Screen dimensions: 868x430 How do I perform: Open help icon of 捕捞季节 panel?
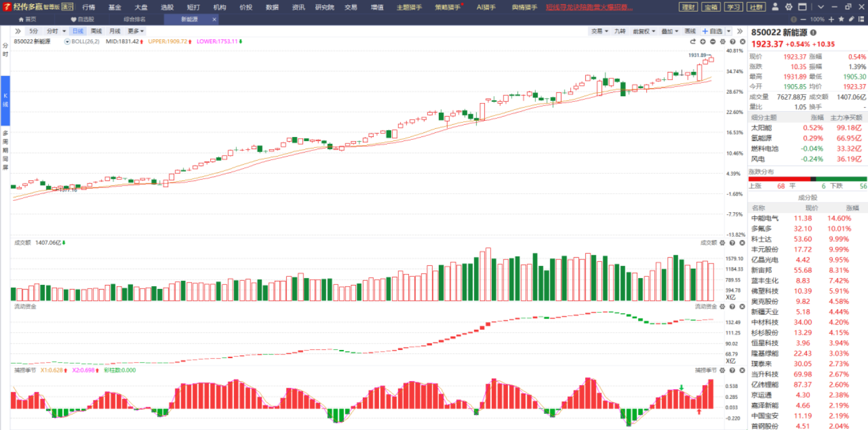(732, 370)
